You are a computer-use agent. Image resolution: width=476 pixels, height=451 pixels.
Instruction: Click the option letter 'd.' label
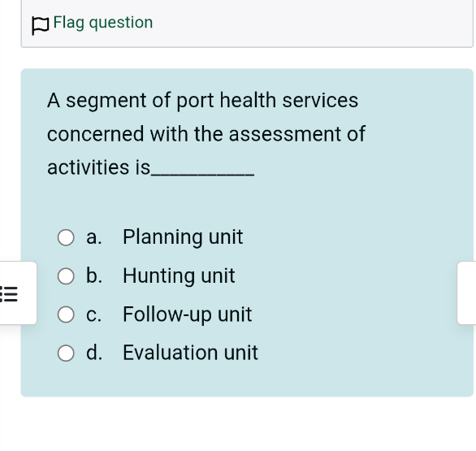coord(94,353)
